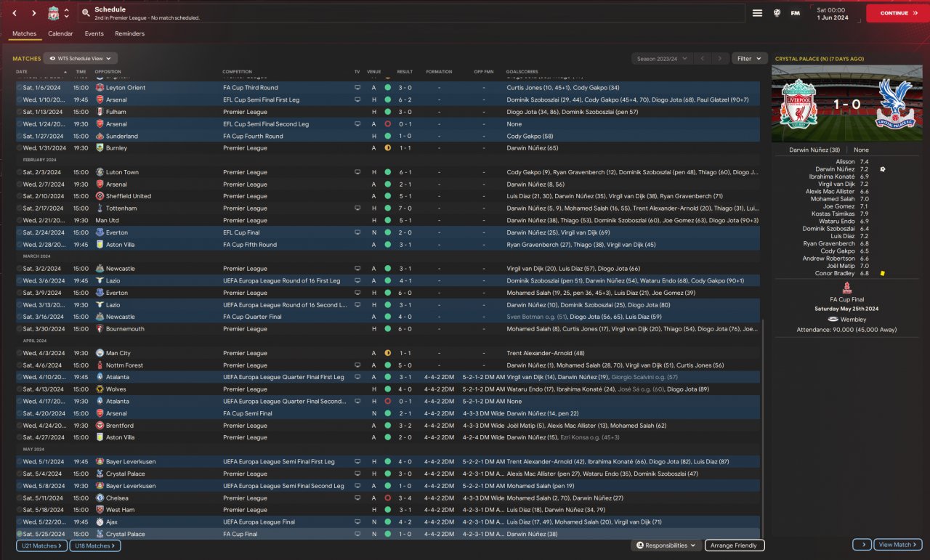Open the WTS Schedule View dropdown
The height and width of the screenshot is (560, 930).
click(81, 58)
